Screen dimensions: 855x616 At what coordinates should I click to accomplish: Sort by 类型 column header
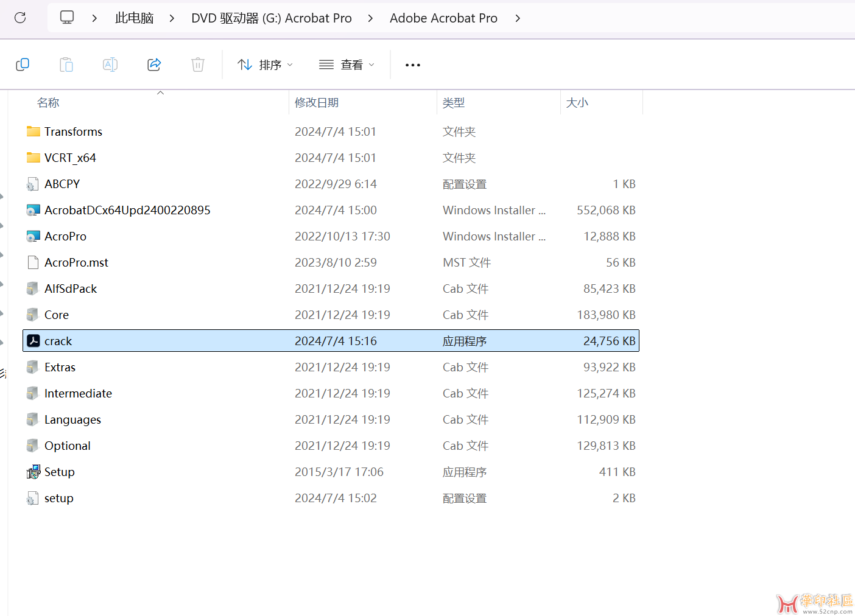454,102
